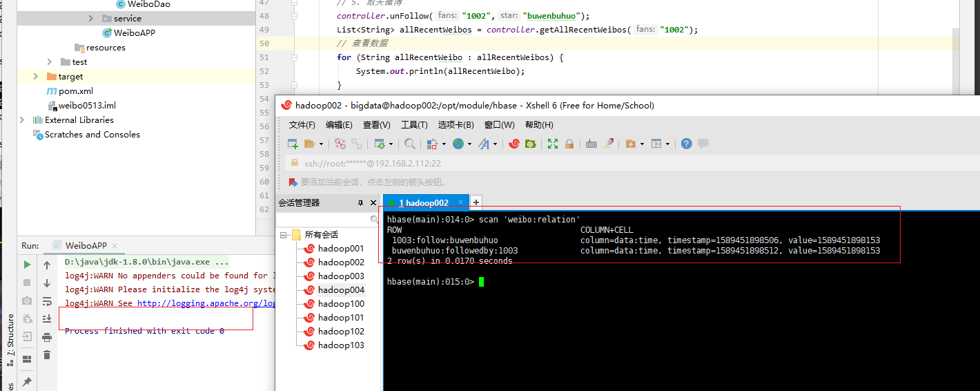This screenshot has height=391, width=980.
Task: Expand the service package in project tree
Action: click(x=91, y=18)
